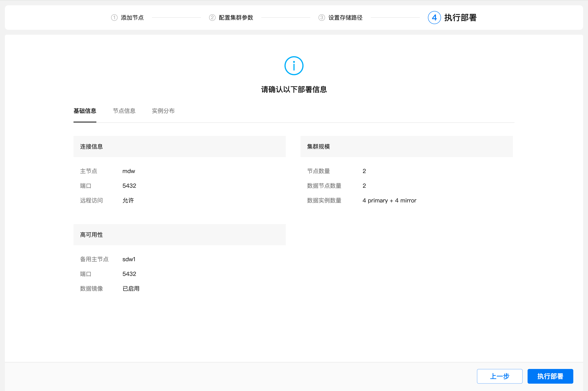Click the 请确认以下部署信息 heading
Screen dimensions: 588x391
click(294, 90)
